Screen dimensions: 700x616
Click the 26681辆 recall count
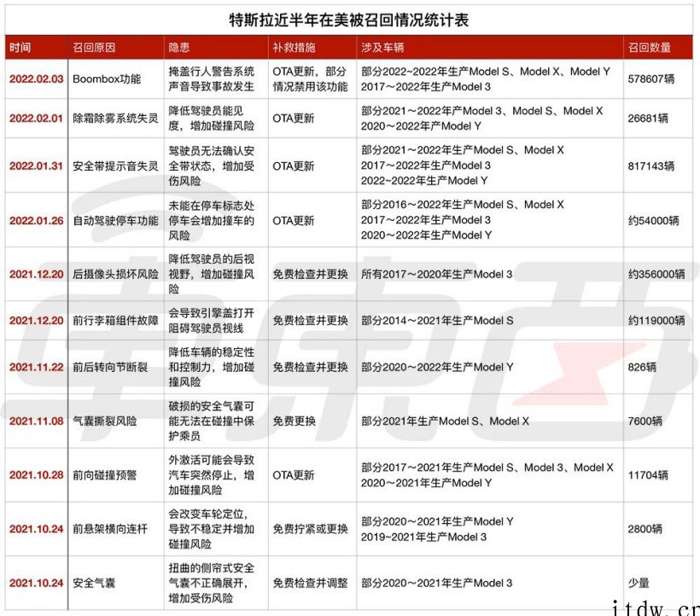click(648, 119)
